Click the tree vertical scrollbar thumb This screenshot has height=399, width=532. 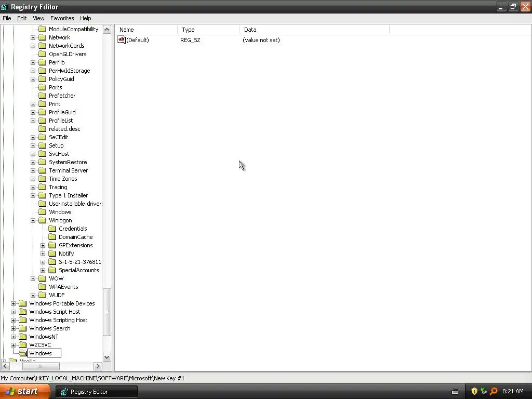107,312
